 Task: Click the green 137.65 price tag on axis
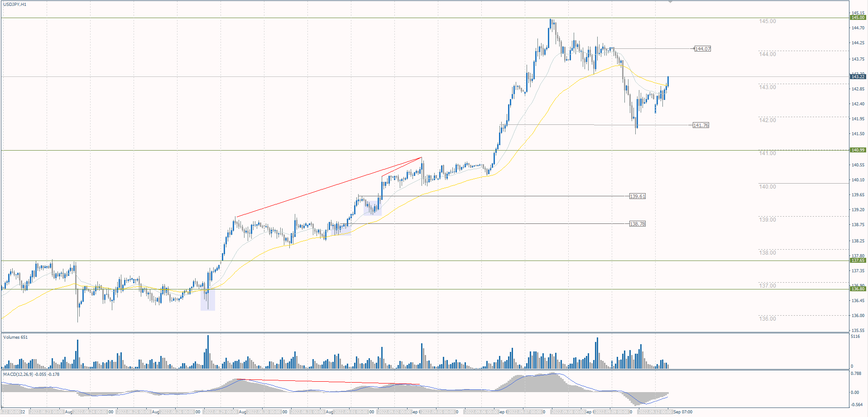click(x=858, y=261)
